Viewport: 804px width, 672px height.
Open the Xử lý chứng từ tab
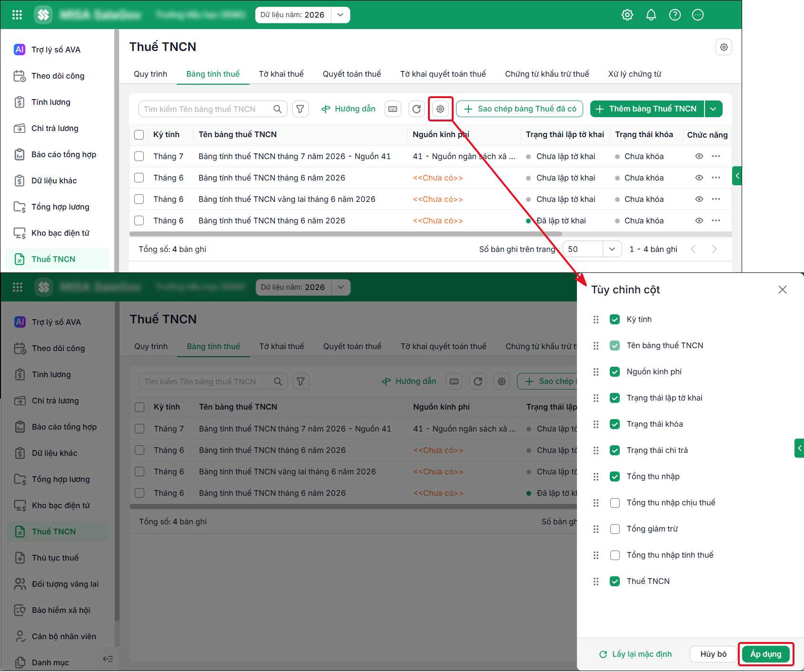tap(635, 74)
